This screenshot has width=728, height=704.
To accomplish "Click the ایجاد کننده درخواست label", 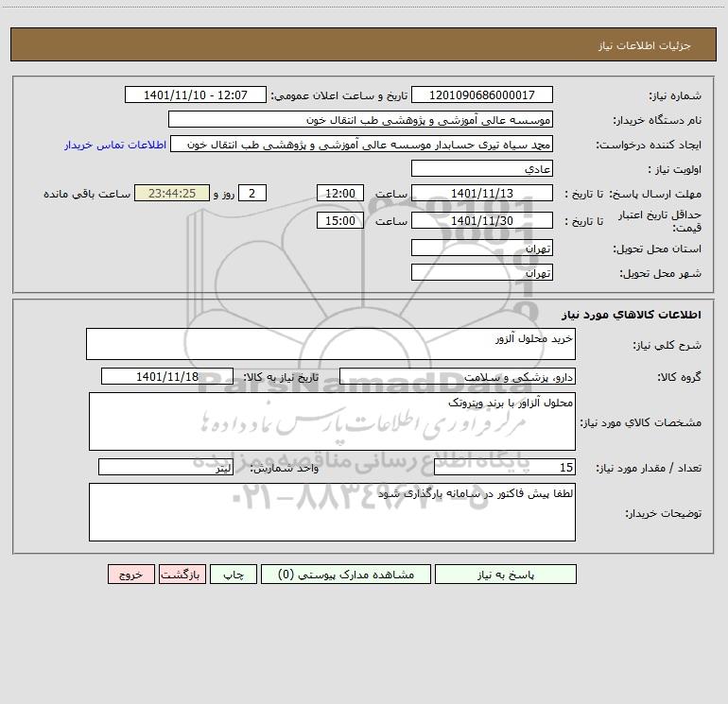I will [649, 145].
